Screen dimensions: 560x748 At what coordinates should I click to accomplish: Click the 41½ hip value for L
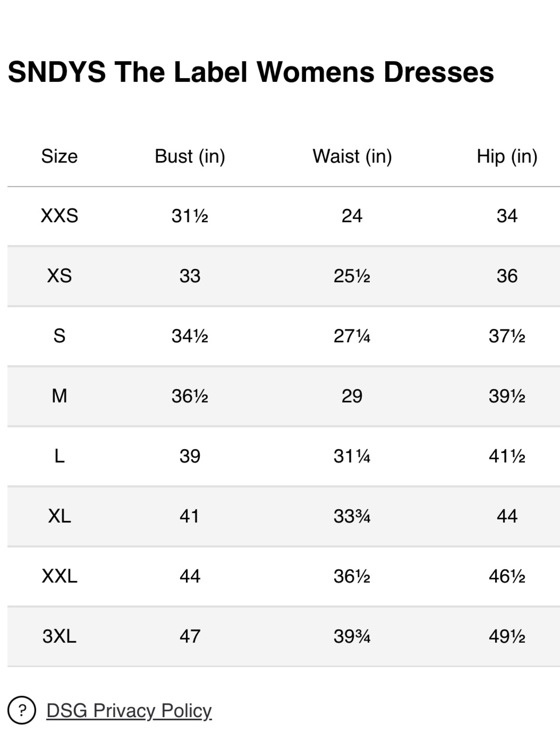pyautogui.click(x=507, y=456)
